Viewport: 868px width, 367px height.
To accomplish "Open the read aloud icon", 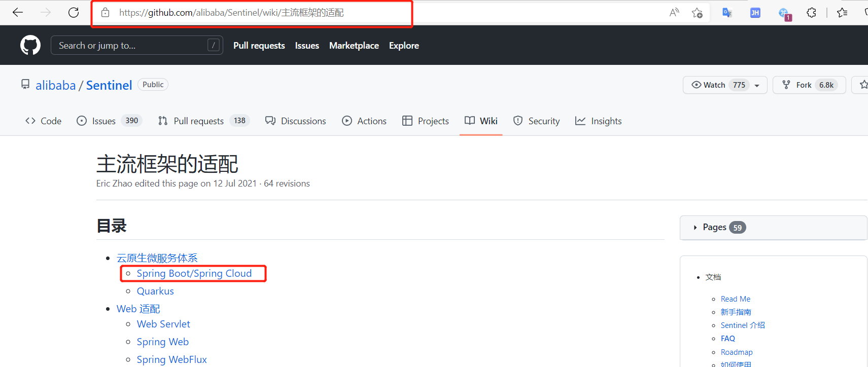I will tap(674, 13).
